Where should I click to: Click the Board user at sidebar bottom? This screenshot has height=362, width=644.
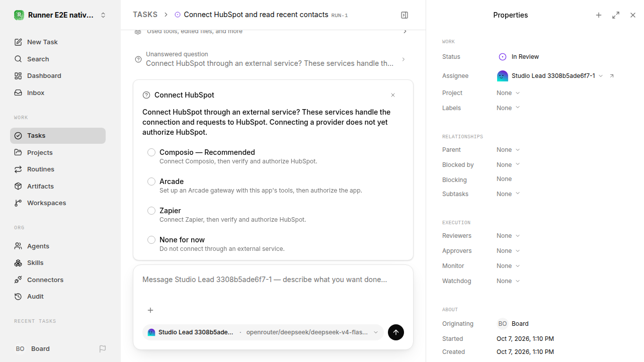33,349
